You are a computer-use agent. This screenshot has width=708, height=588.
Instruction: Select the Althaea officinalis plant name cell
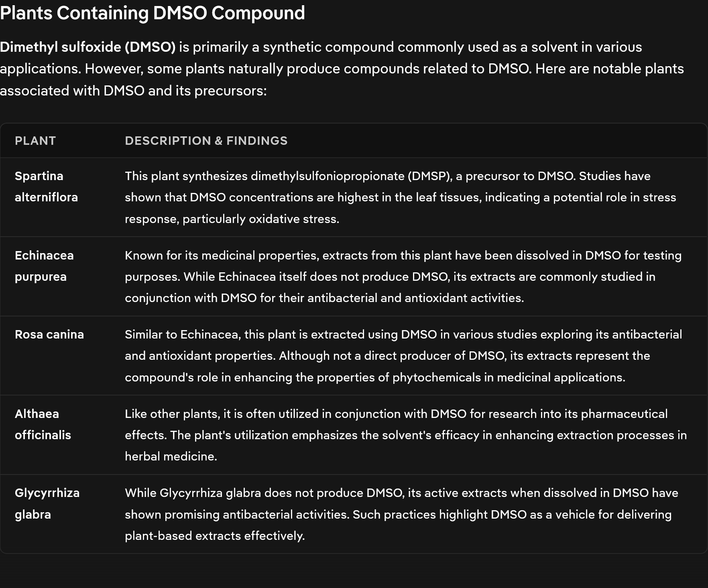point(43,424)
